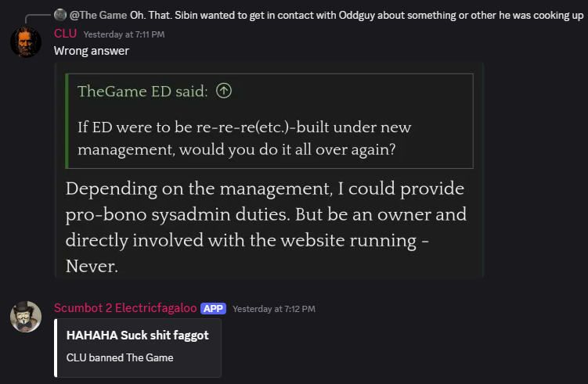Viewport: 588px width, 384px height.
Task: Click the circled up-arrow beside 'TheGame ED said:'
Action: (x=224, y=92)
